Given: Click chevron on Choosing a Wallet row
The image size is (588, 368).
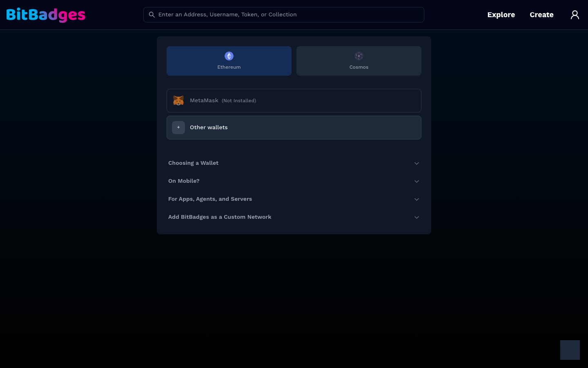Looking at the screenshot, I should tap(416, 164).
